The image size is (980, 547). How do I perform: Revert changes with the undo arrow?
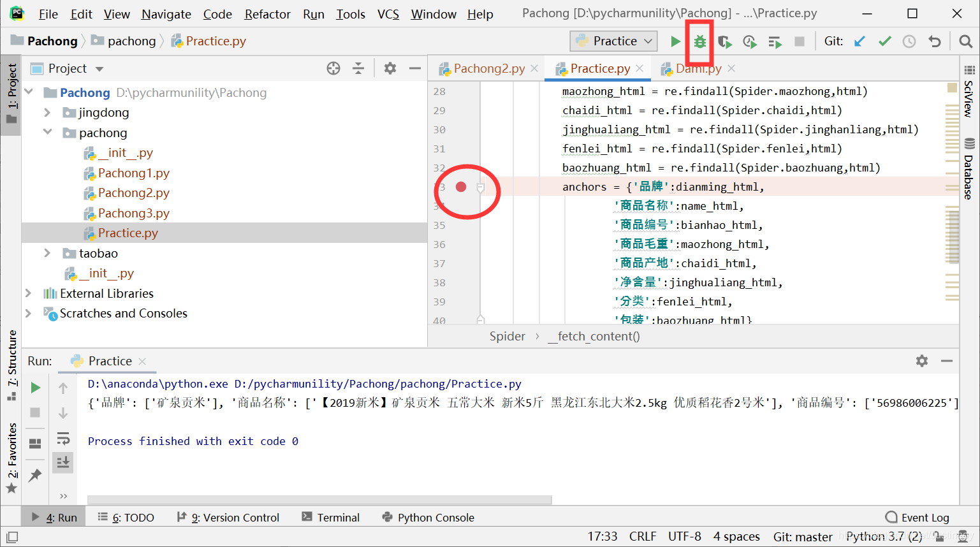935,41
